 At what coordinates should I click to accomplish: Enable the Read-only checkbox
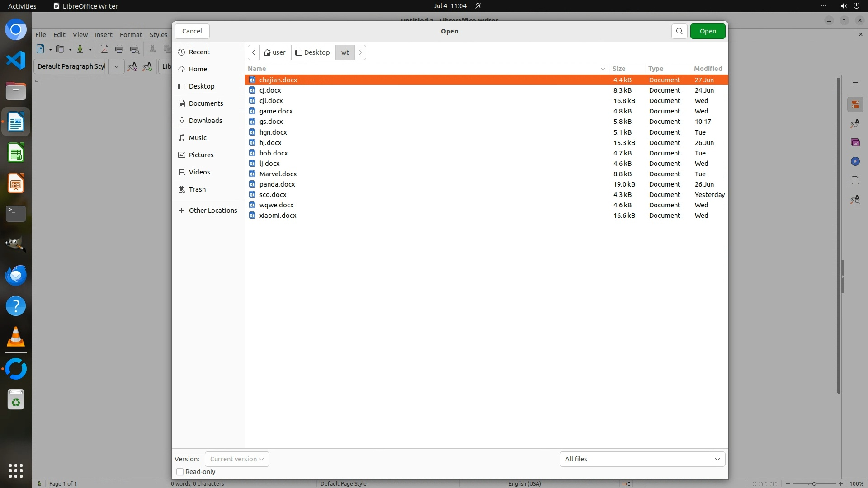click(x=180, y=472)
